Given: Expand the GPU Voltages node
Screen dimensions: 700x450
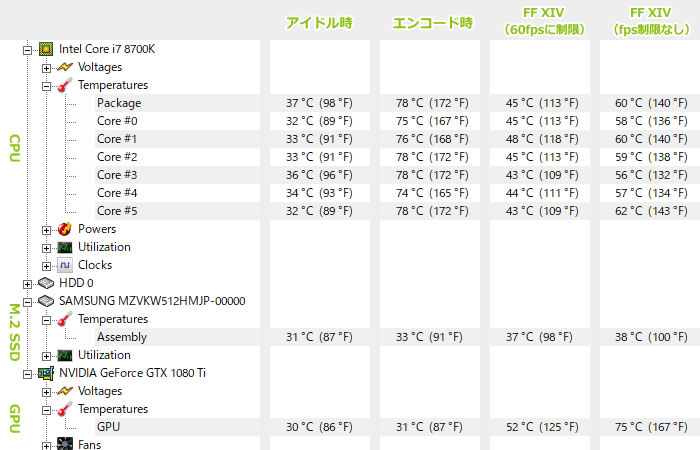Looking at the screenshot, I should pos(46,392).
